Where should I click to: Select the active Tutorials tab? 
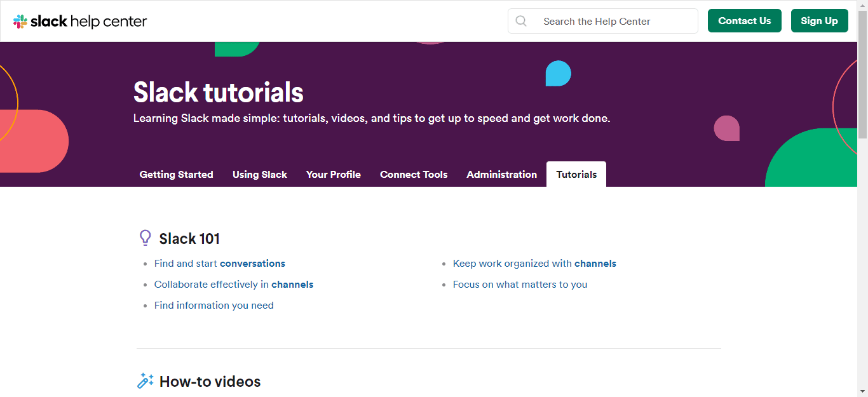576,174
